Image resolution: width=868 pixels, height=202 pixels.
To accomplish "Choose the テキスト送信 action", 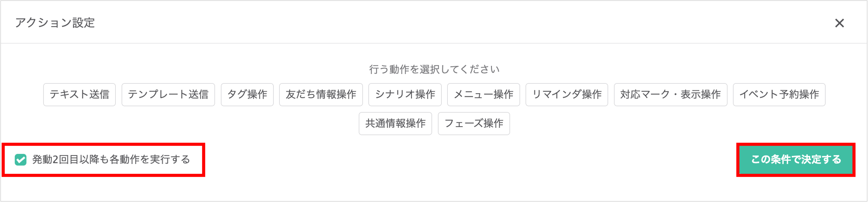I will pos(79,95).
